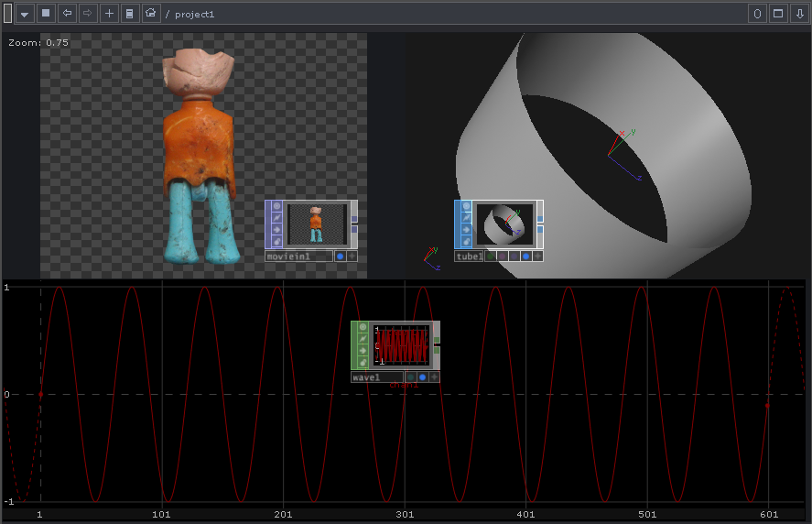Image resolution: width=812 pixels, height=524 pixels.
Task: Click moviein1 lower output connector
Action: 354,230
